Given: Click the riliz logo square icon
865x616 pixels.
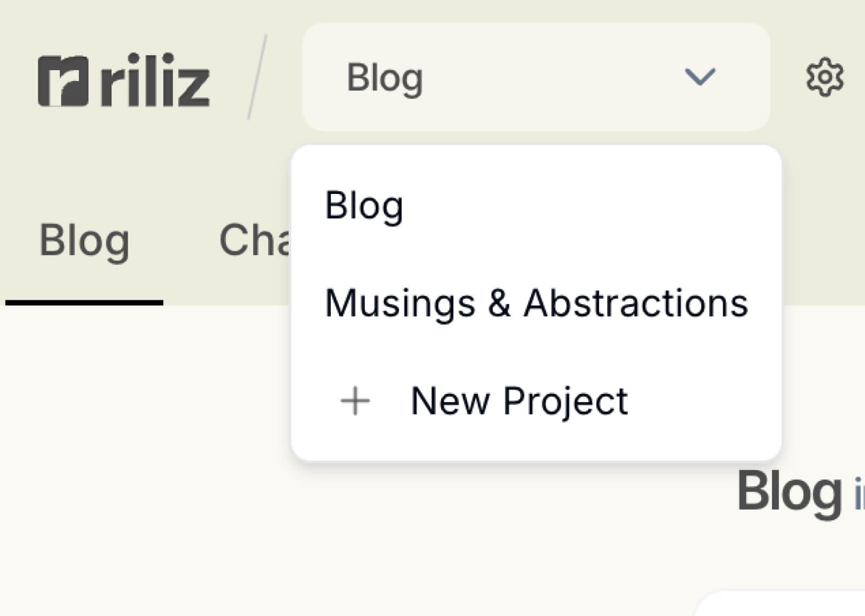Looking at the screenshot, I should (x=63, y=81).
